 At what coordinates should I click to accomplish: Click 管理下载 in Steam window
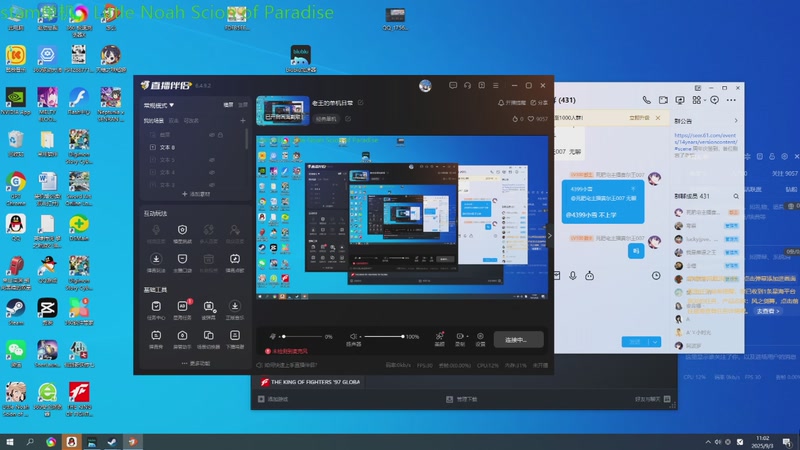(x=462, y=399)
